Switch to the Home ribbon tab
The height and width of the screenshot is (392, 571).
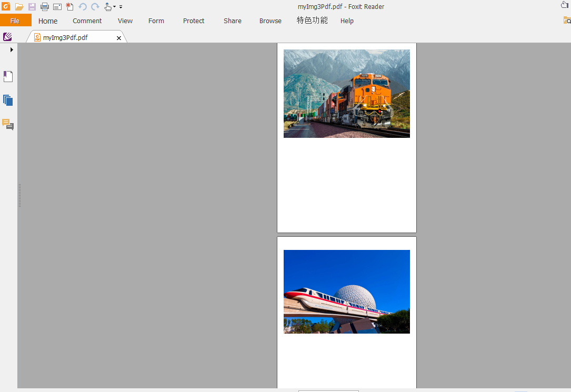tap(48, 21)
